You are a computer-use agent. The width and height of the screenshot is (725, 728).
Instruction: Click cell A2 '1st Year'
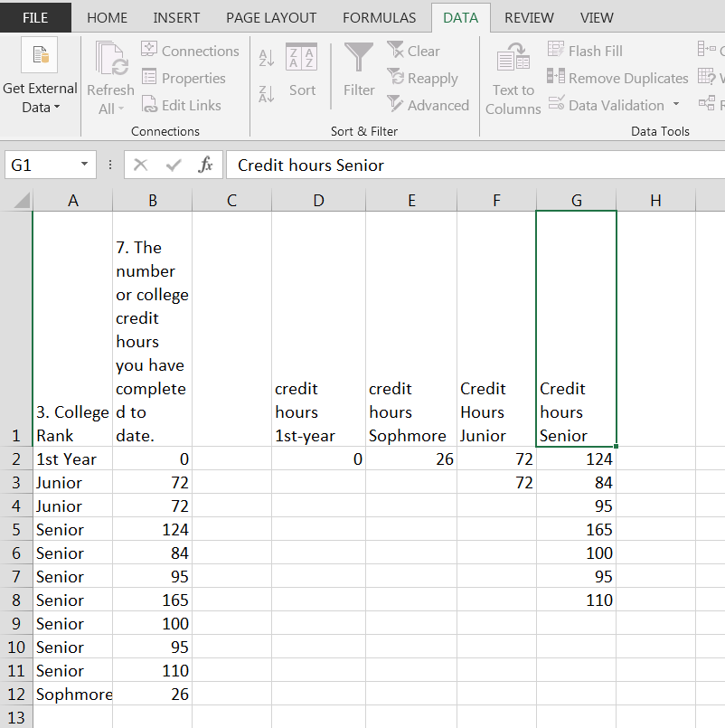click(73, 459)
